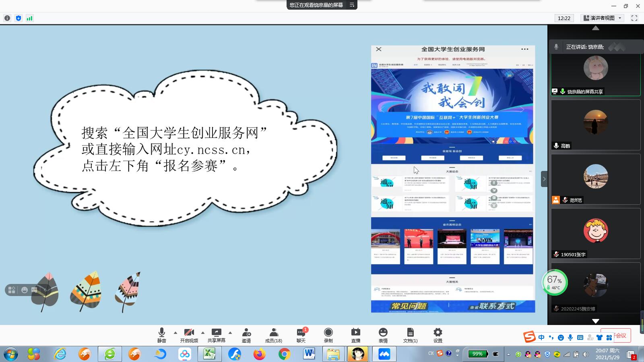Screen dimensions: 644x362
Task: Enter full screen mode
Action: pyautogui.click(x=634, y=18)
